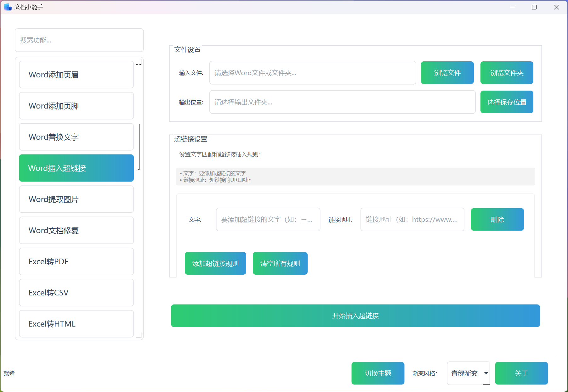The image size is (568, 392).
Task: Delete the hyperlink rule with 删除
Action: tap(497, 219)
